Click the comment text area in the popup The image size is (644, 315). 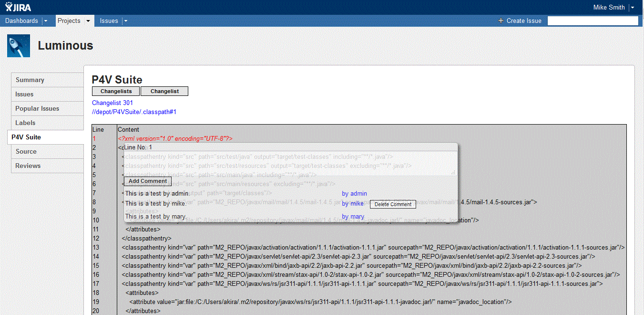[x=290, y=163]
